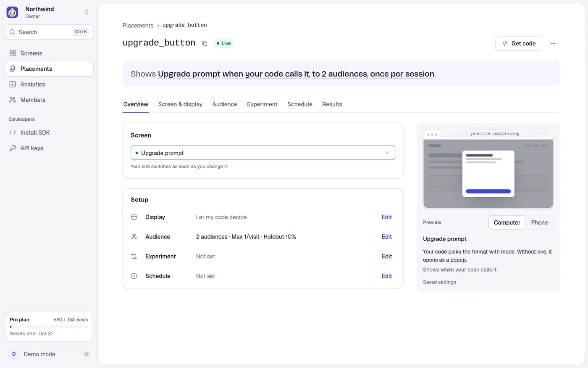The image size is (588, 368).
Task: Click 'to 2 audiences' in summary sentence
Action: click(340, 74)
